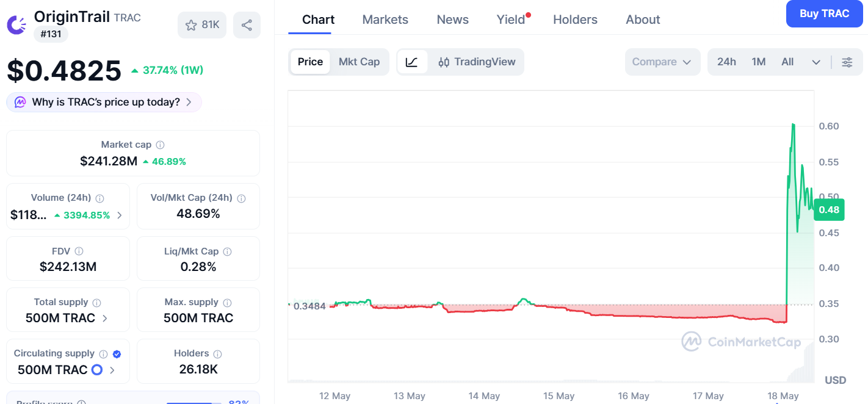Click the Market cap info icon
Screen dimensions: 868x404
click(160, 145)
